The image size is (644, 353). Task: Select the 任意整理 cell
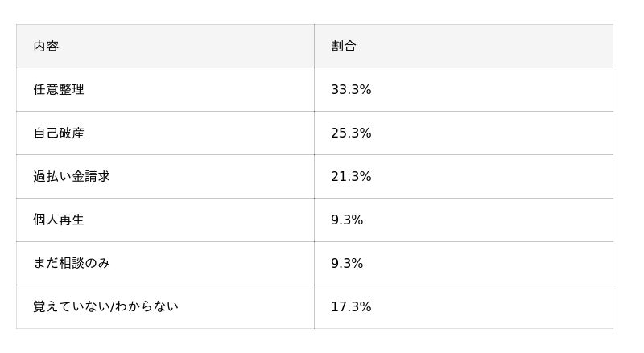tap(59, 90)
